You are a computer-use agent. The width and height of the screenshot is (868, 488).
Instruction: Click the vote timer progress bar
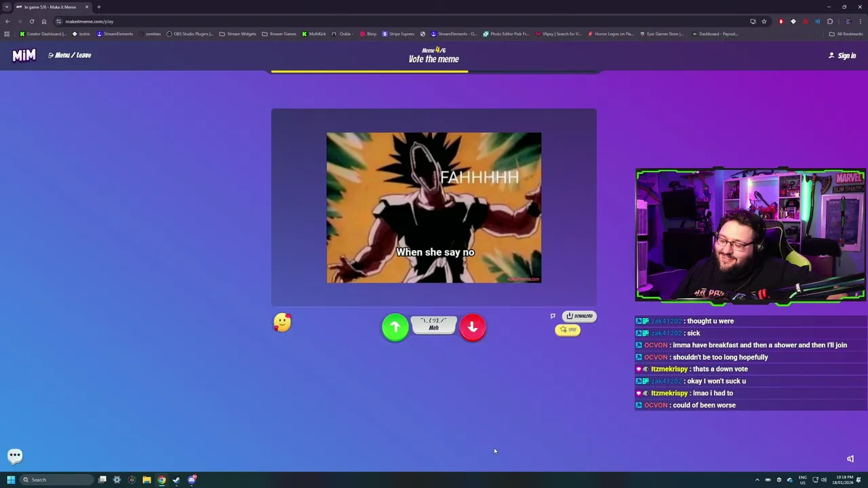point(434,71)
